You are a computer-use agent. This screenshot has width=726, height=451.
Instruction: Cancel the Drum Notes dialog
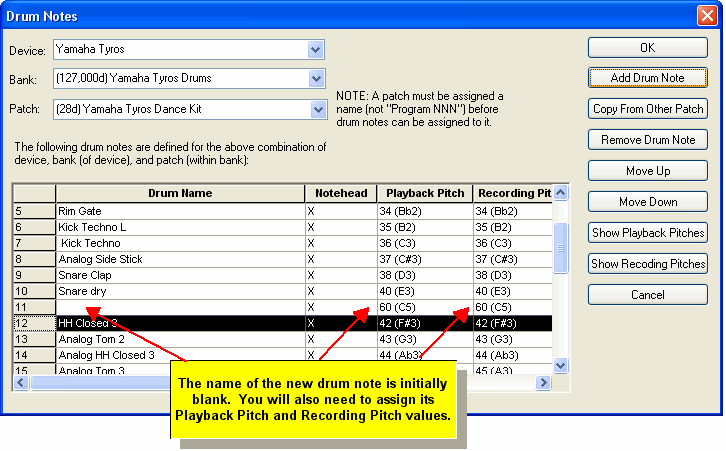click(647, 295)
